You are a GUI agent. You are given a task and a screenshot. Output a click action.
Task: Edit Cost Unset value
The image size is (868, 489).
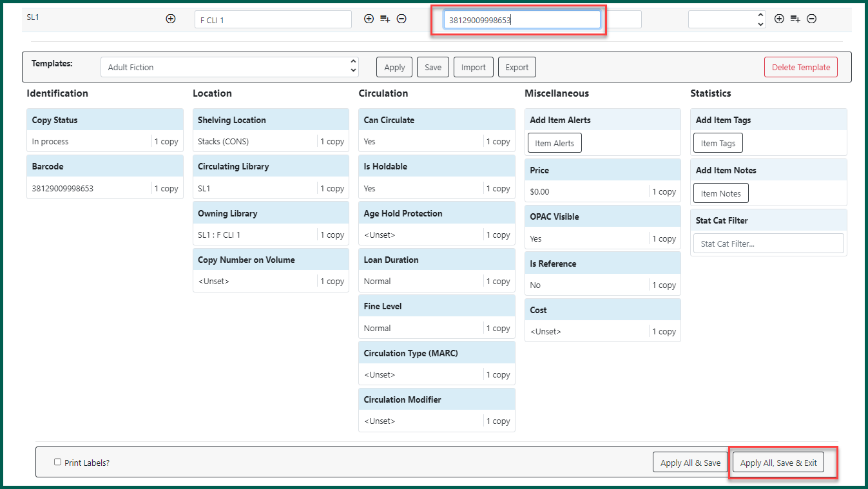coord(603,331)
